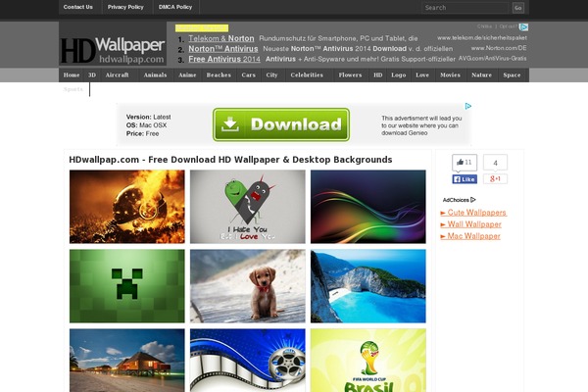This screenshot has height=392, width=588.
Task: Open the DMCA Policy page
Action: [x=175, y=7]
